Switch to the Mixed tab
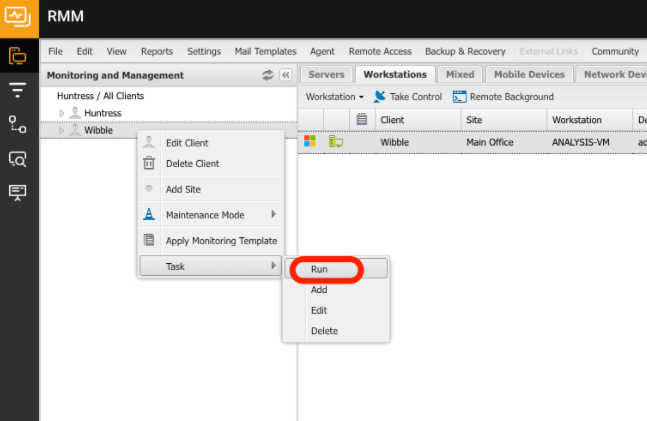The width and height of the screenshot is (647, 421). (x=460, y=74)
